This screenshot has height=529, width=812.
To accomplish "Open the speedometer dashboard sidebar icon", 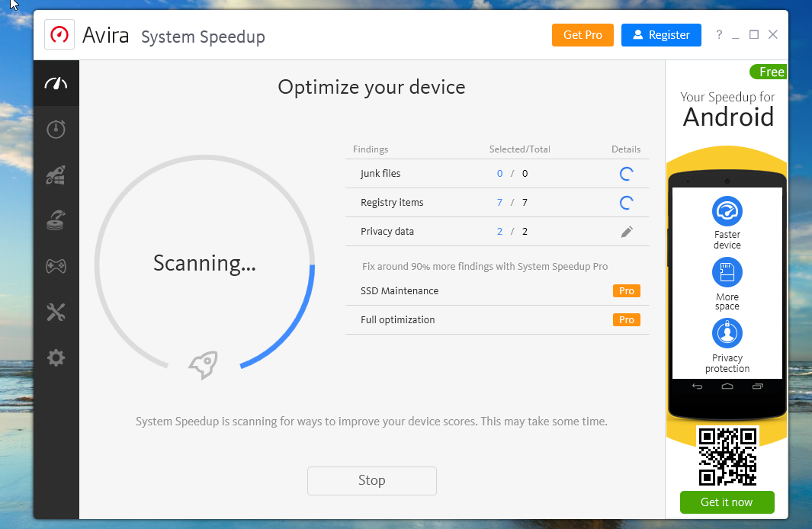I will tap(56, 83).
